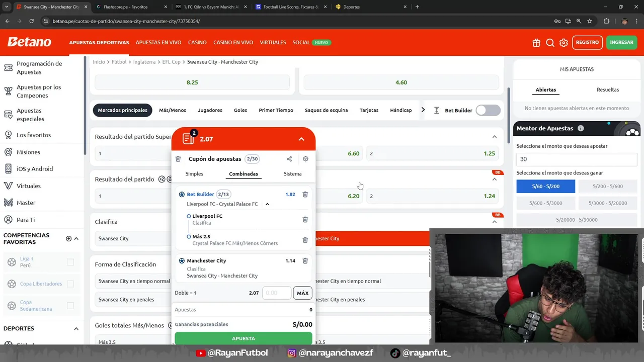644x362 pixels.
Task: Collapse the Resultado del partido market chevron
Action: tap(495, 179)
